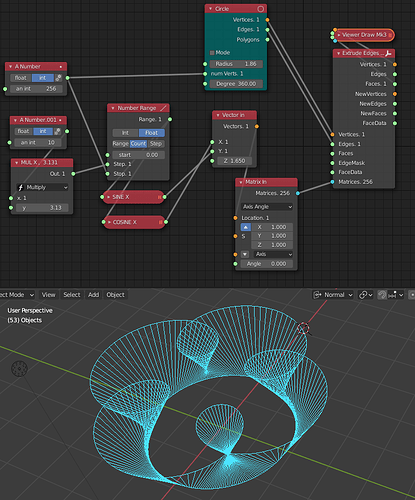Screen dimensions: 415x500
Task: Switch A Number node to float mode
Action: 21,78
